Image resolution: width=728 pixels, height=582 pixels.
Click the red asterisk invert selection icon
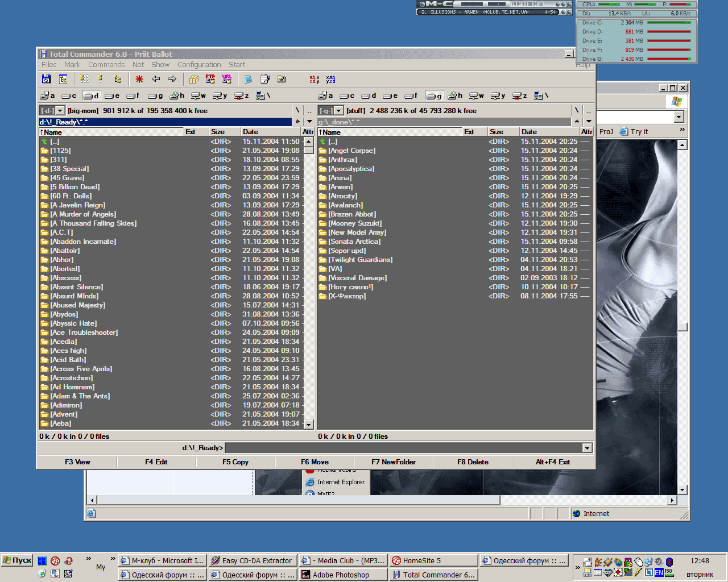point(139,79)
